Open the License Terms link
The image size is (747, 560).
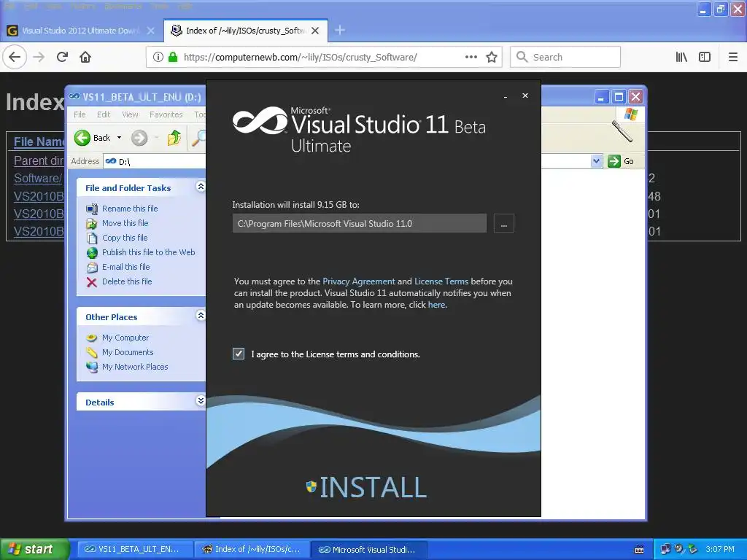(441, 281)
